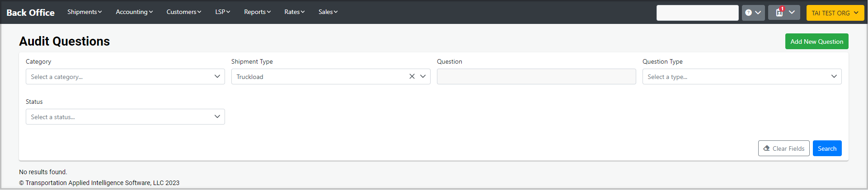
Task: Open the help question mark menu
Action: click(753, 13)
